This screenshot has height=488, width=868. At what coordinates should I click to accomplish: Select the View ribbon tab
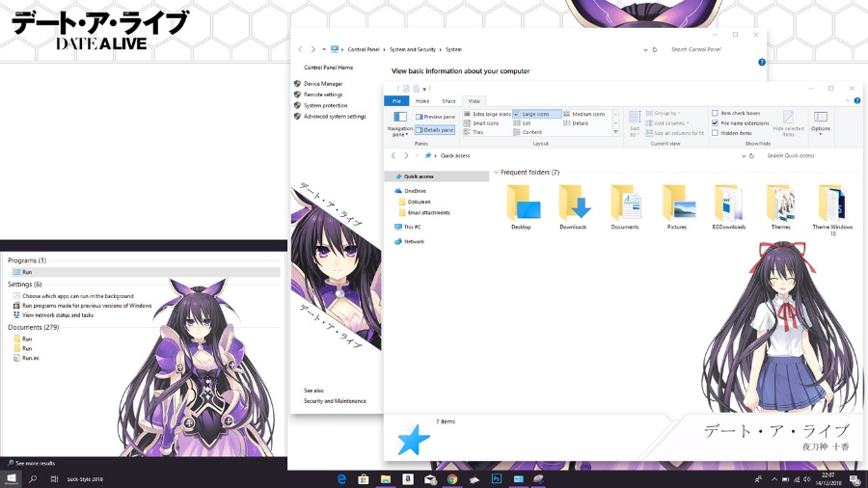tap(475, 101)
